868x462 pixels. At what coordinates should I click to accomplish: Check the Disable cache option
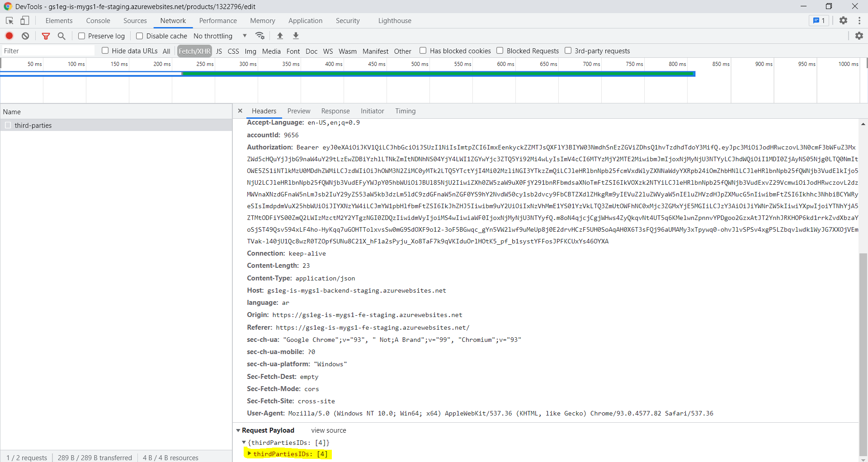140,36
